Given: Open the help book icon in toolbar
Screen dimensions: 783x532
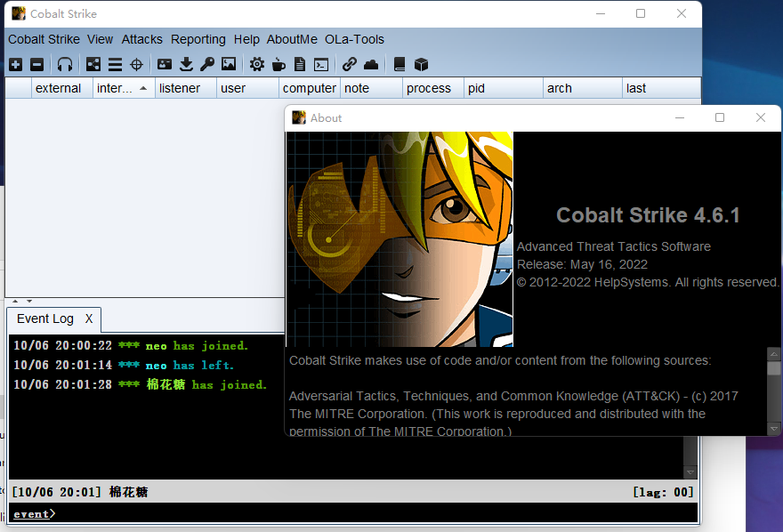Looking at the screenshot, I should (400, 64).
